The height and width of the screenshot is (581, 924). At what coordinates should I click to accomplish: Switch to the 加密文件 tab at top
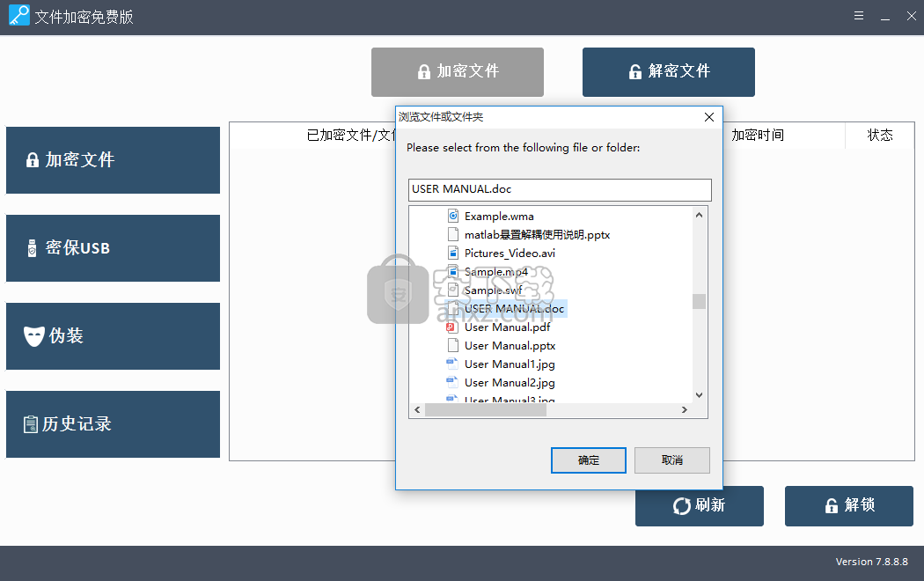tap(457, 72)
